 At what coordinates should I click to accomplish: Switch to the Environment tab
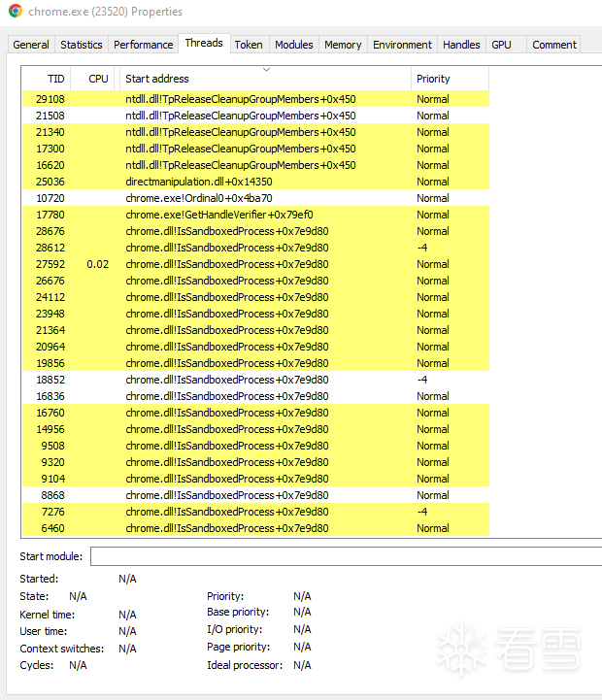coord(402,45)
